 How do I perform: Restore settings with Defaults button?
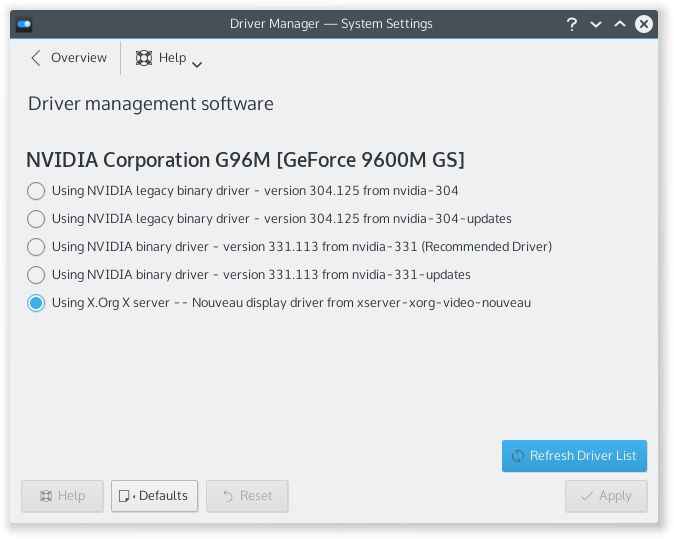(x=154, y=496)
